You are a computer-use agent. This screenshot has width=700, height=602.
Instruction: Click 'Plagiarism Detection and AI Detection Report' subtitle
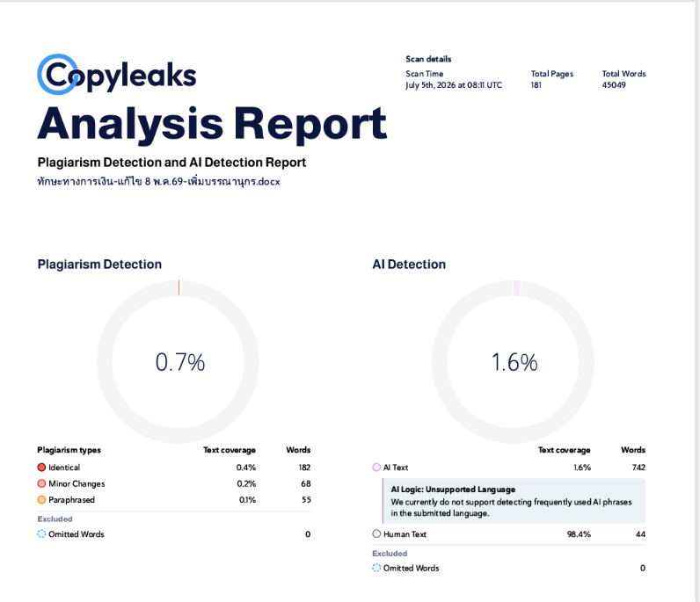(171, 162)
